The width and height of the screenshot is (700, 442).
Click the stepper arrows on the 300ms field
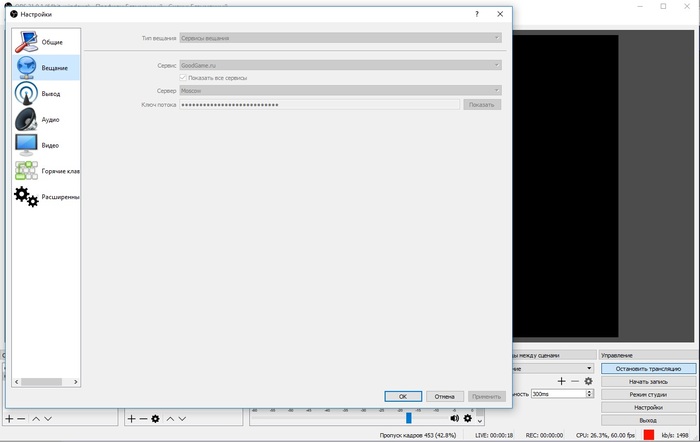point(589,394)
